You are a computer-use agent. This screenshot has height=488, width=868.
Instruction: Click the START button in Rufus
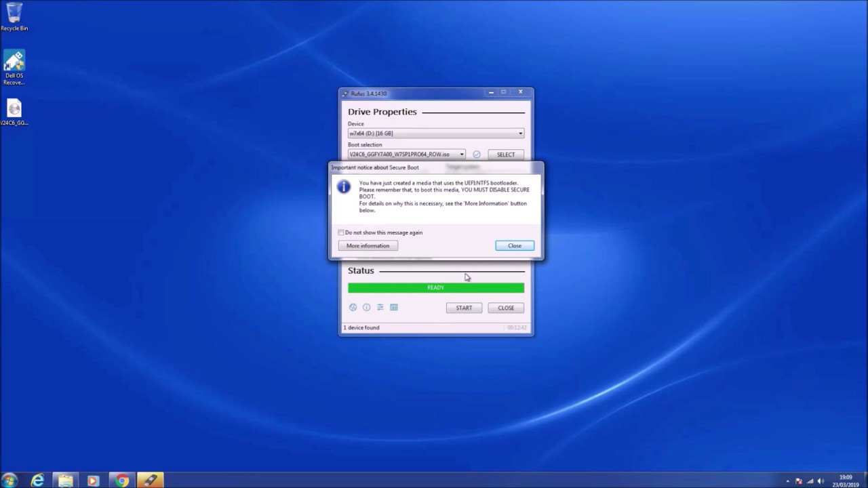click(464, 308)
